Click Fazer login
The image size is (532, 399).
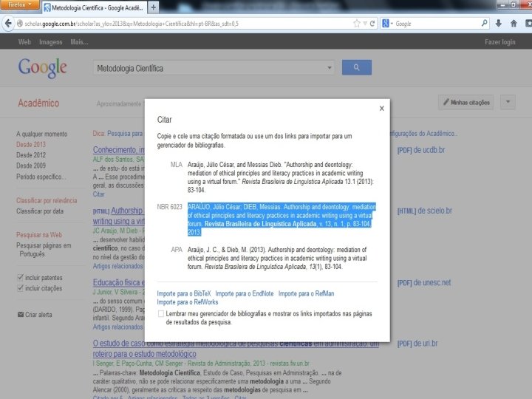[x=500, y=42]
